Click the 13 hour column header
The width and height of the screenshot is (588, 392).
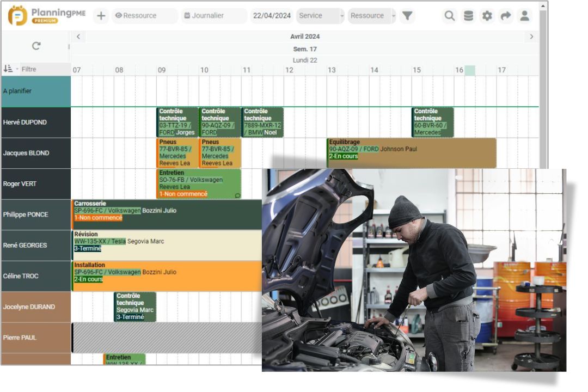click(x=332, y=70)
